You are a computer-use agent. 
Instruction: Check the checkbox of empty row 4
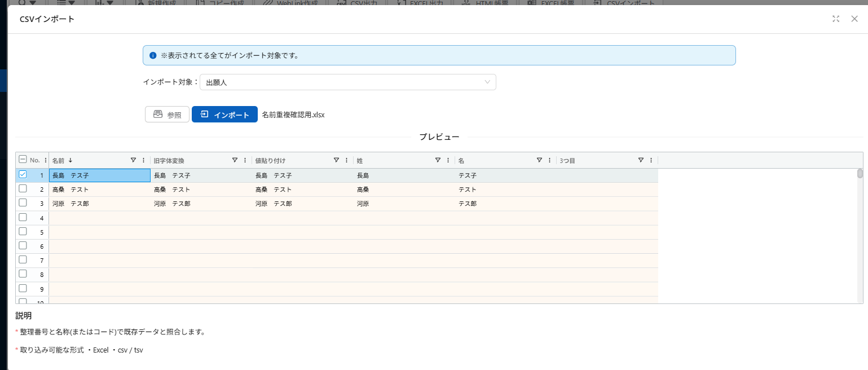[23, 217]
